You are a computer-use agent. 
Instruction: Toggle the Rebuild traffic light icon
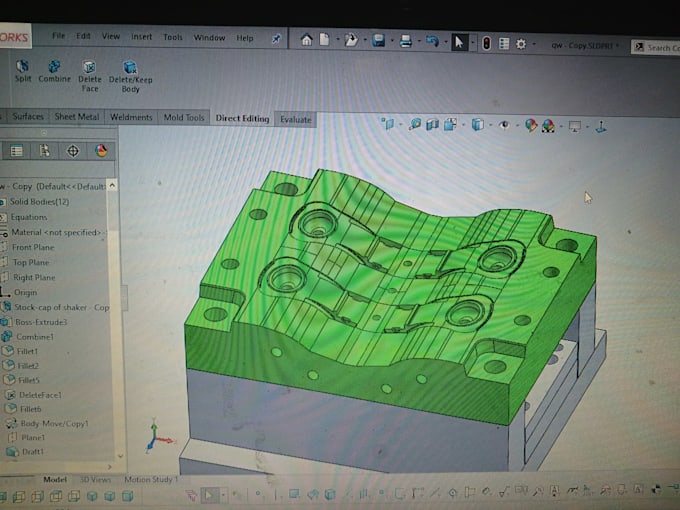(x=487, y=43)
